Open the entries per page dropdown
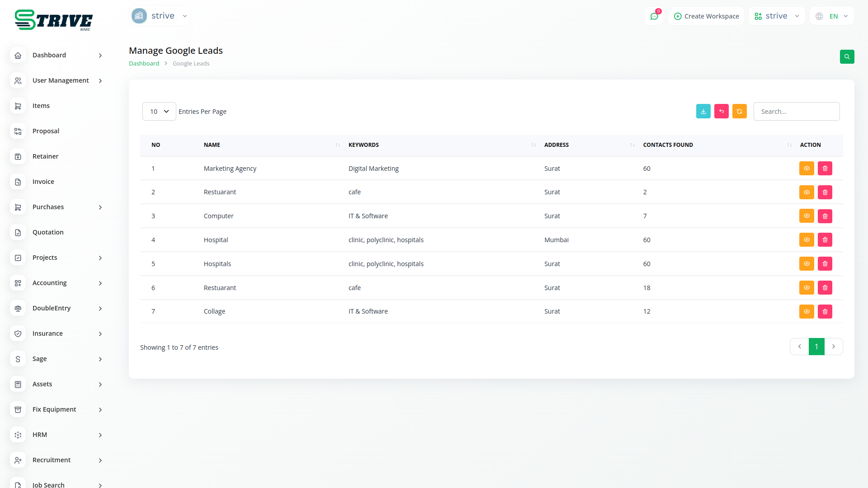Viewport: 868px width, 488px height. coord(159,112)
